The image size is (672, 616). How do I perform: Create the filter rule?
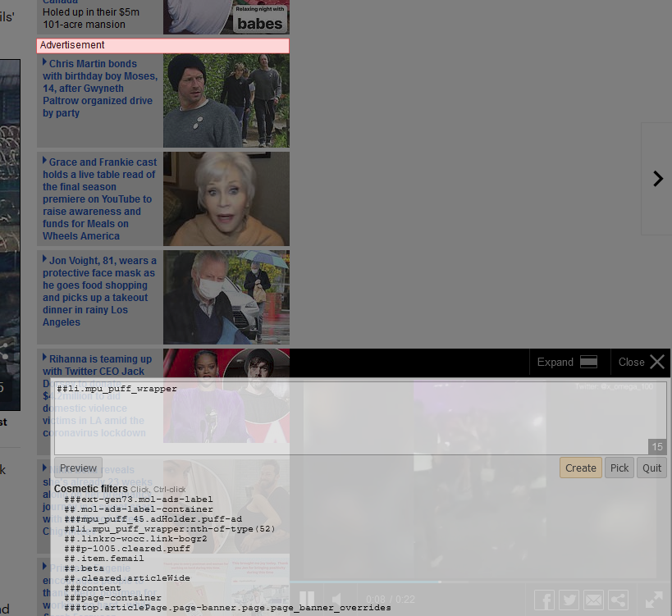[x=580, y=468]
